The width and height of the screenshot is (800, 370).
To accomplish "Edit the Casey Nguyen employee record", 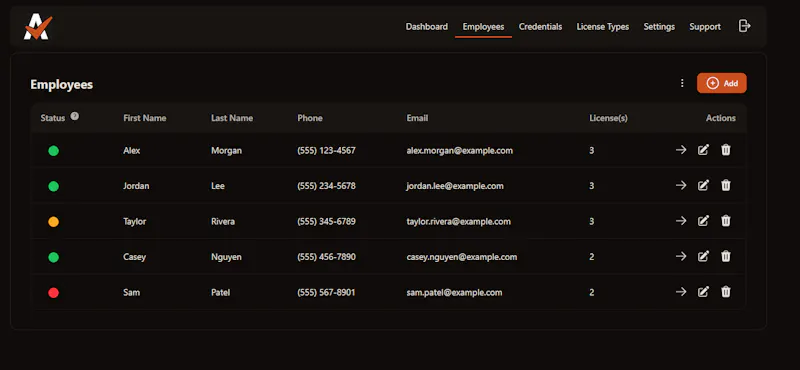I will pos(703,256).
